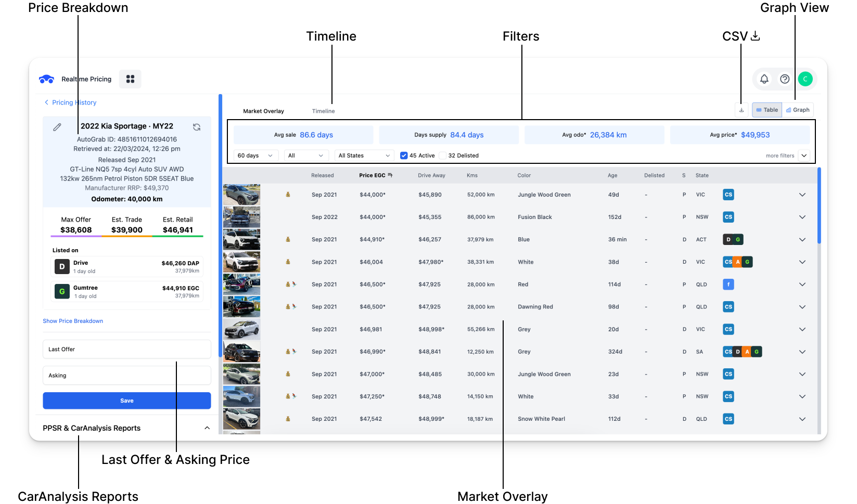
Task: Click the dark D badge on Grey 324d row
Action: point(738,352)
